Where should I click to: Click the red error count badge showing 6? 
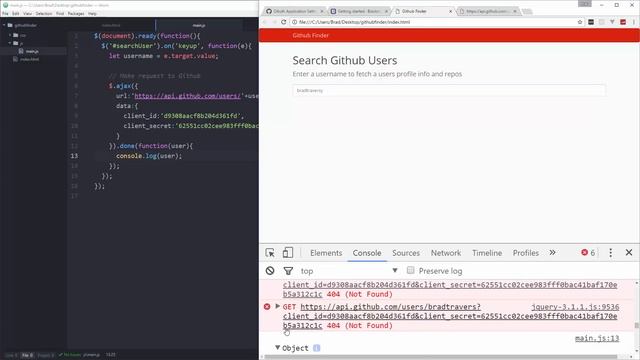point(588,253)
